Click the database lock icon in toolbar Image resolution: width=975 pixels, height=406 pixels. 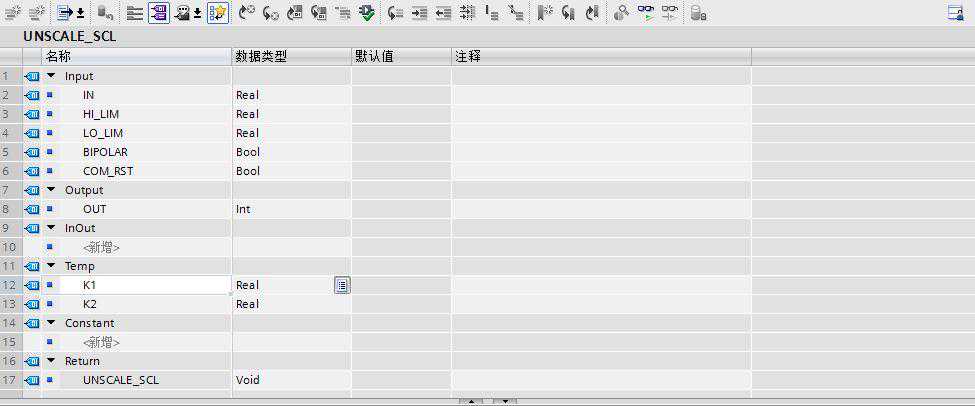pos(699,13)
